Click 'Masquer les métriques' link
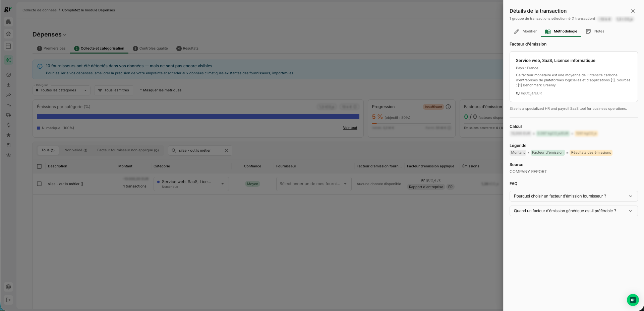This screenshot has width=644, height=311. click(x=162, y=90)
